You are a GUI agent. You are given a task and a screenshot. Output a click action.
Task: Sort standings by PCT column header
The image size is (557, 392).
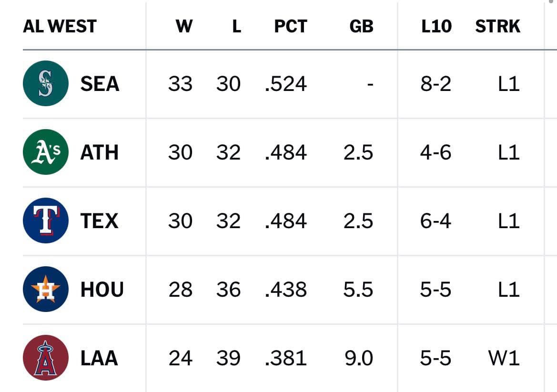pos(291,26)
